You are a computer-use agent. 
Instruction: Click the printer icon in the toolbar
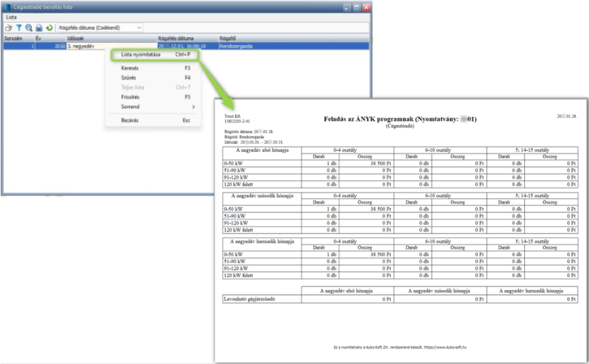(39, 28)
